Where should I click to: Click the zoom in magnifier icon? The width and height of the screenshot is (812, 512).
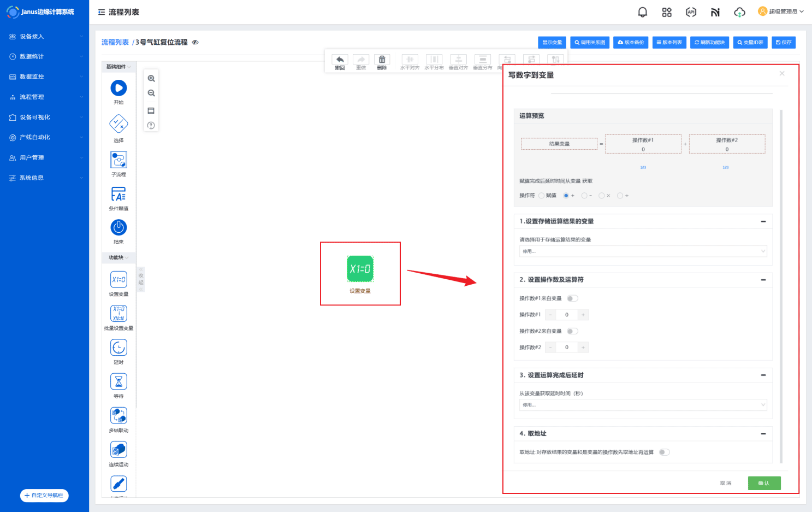coord(151,79)
